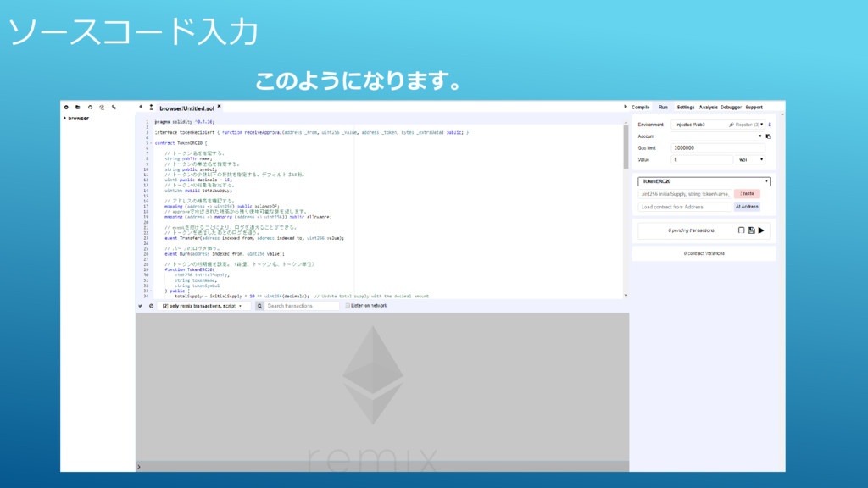Click the Gas limit input field
This screenshot has width=868, height=488.
point(718,147)
